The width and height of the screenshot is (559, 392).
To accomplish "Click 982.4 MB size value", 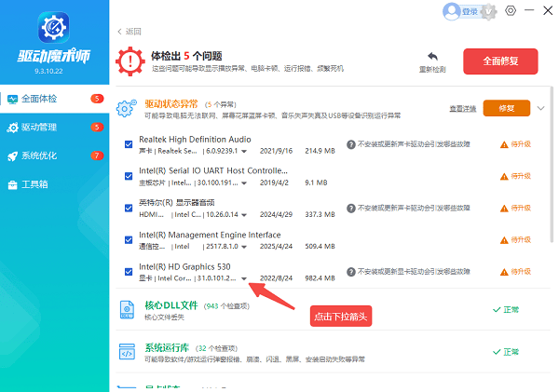I will point(320,278).
